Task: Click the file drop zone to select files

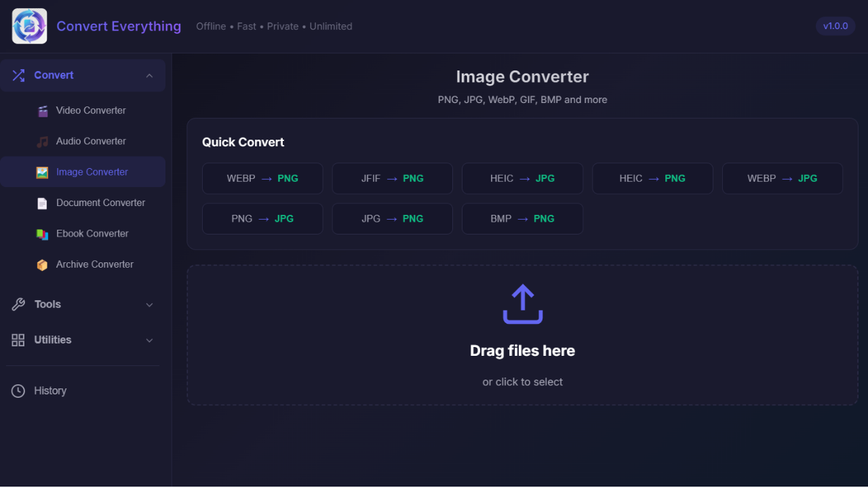Action: (x=522, y=335)
